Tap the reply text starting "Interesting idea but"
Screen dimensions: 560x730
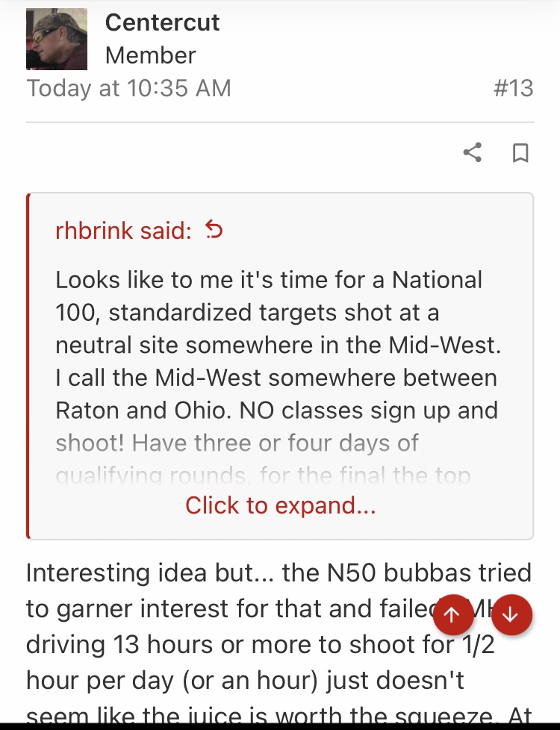279,573
